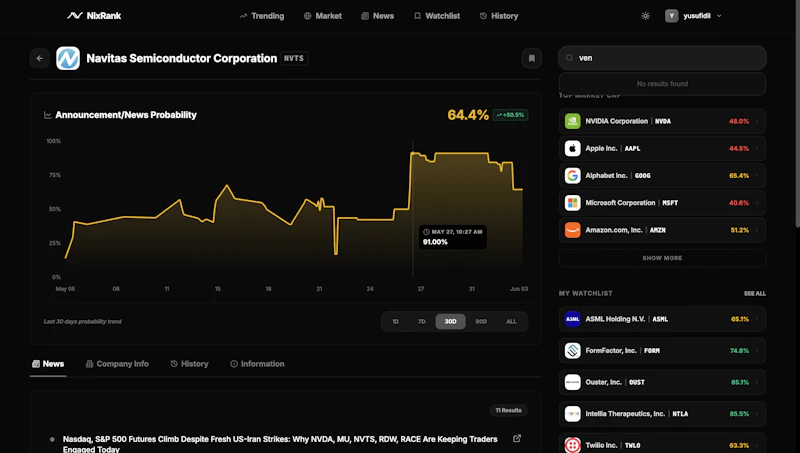Open Watchlist from top navigation
Screen dimensions: 800x453
(x=437, y=16)
